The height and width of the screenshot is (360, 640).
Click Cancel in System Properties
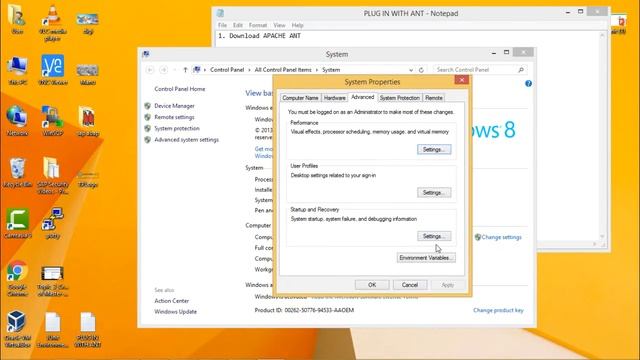click(410, 285)
